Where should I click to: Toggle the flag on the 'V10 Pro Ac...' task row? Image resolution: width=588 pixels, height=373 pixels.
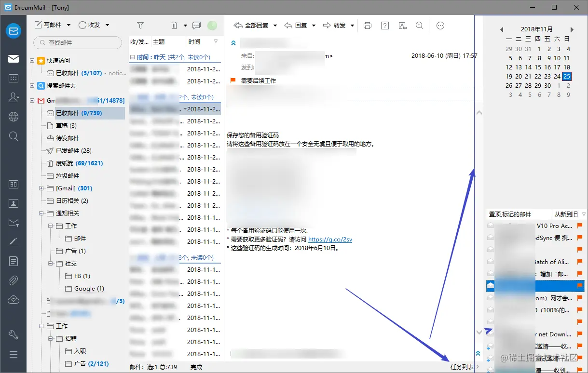(580, 226)
